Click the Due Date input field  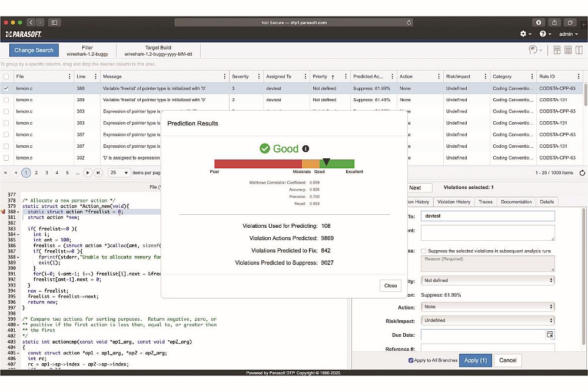point(483,334)
